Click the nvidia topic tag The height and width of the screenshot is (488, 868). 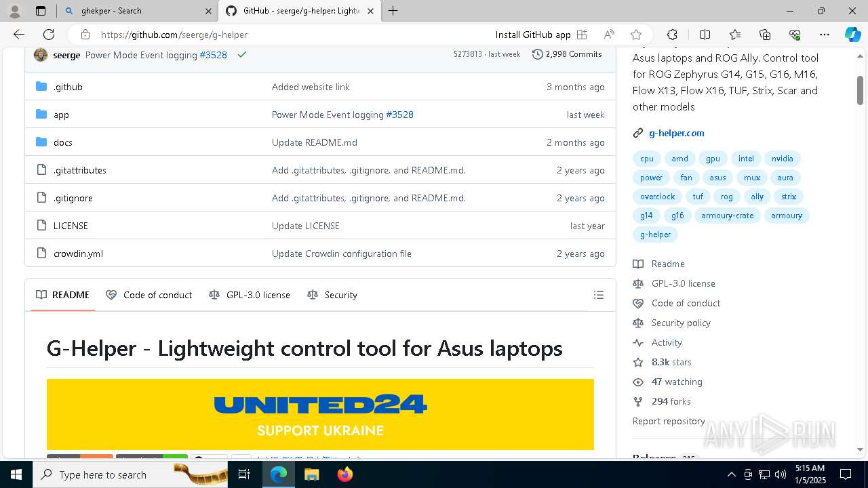pyautogui.click(x=783, y=159)
